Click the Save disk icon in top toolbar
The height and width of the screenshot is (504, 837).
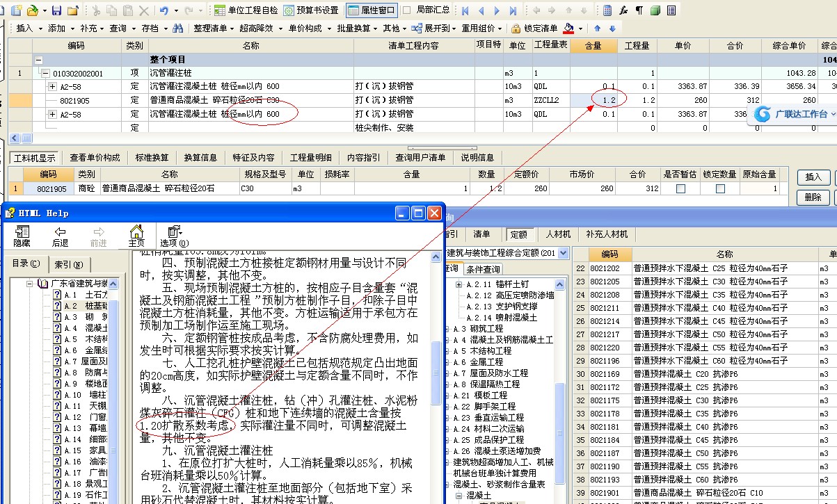58,10
